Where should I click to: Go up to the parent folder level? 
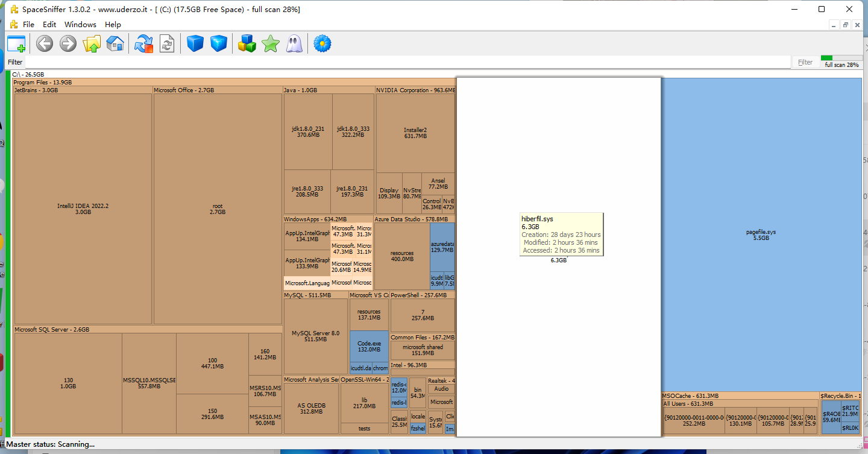pos(92,43)
